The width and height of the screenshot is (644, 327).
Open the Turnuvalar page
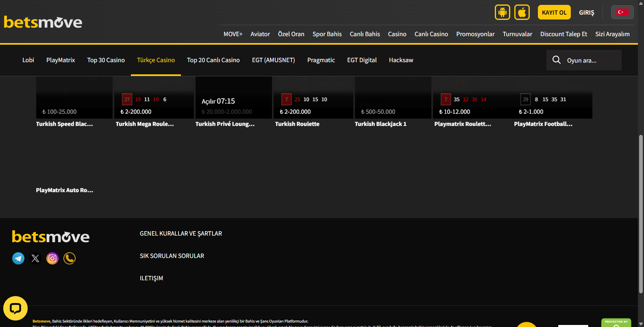point(518,34)
